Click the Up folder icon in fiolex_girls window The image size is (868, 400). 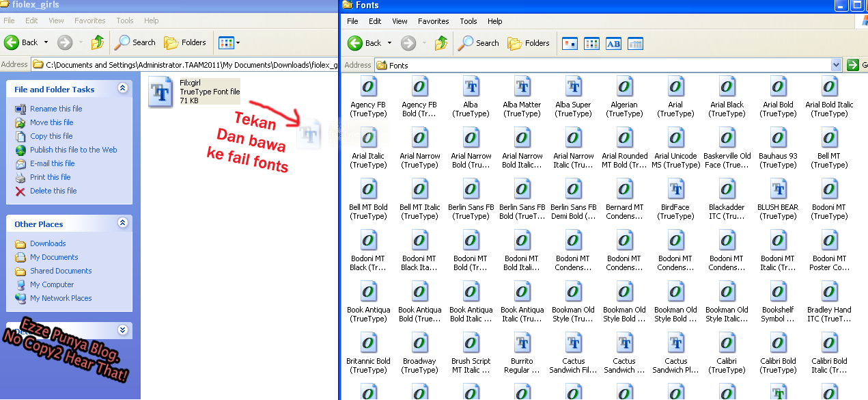pyautogui.click(x=98, y=42)
